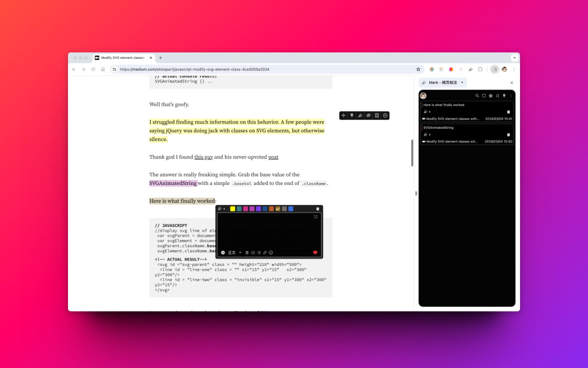Image resolution: width=588 pixels, height=368 pixels.
Task: Insert a link in the note editor
Action: [x=265, y=253]
